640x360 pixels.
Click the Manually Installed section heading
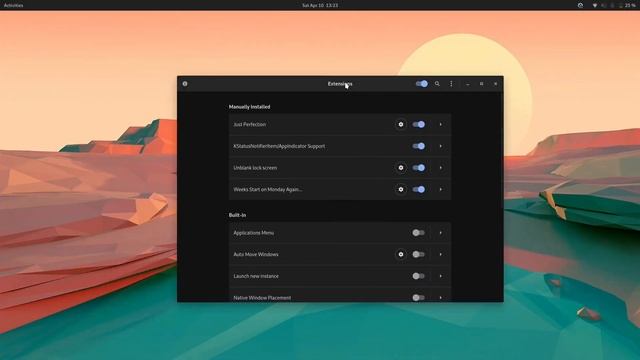pyautogui.click(x=249, y=107)
